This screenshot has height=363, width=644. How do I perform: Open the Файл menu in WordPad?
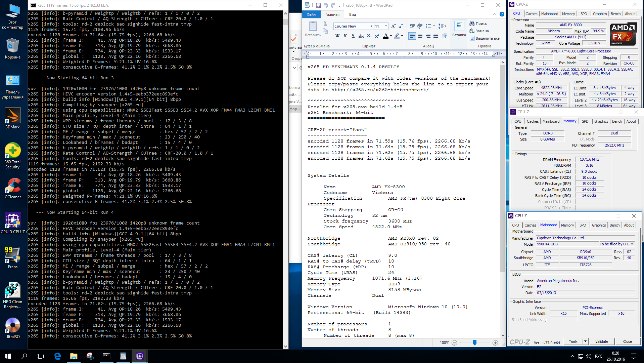(311, 14)
